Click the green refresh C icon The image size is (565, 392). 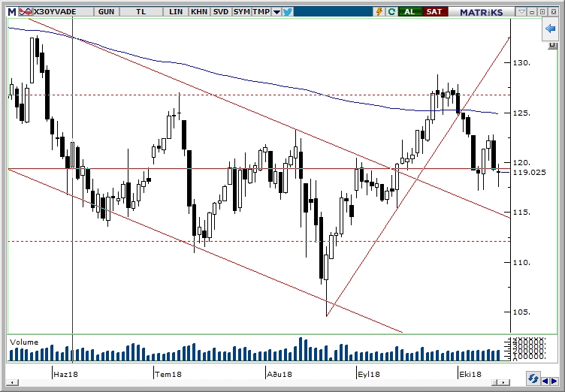tap(391, 12)
